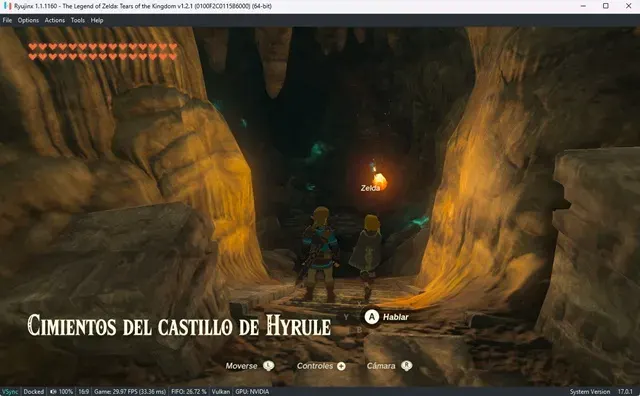Click the GPU: NVIDIA label
640x396 pixels.
252,392
